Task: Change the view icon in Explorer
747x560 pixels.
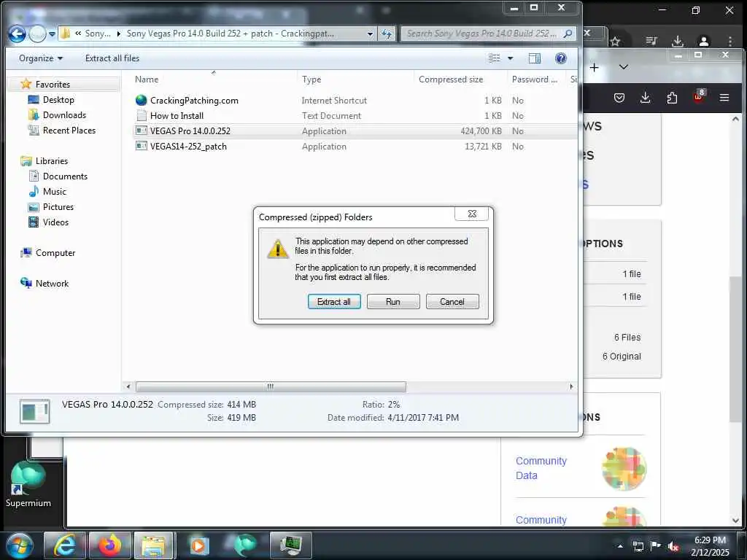Action: click(495, 58)
